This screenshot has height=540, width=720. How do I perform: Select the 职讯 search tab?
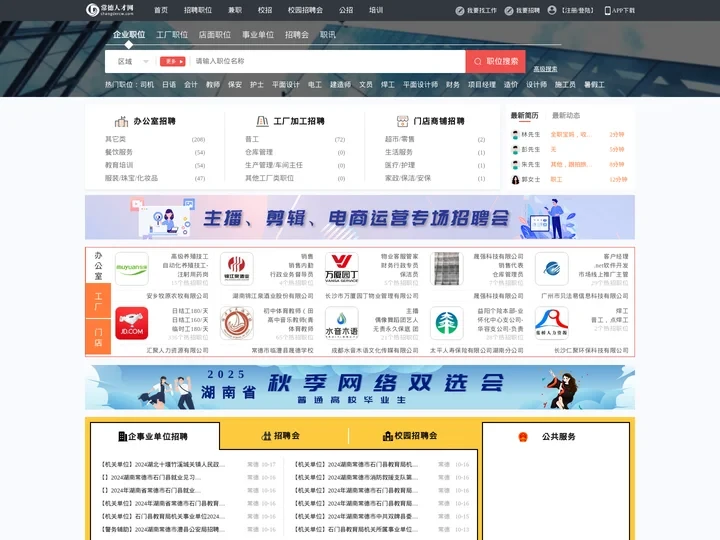pyautogui.click(x=328, y=34)
